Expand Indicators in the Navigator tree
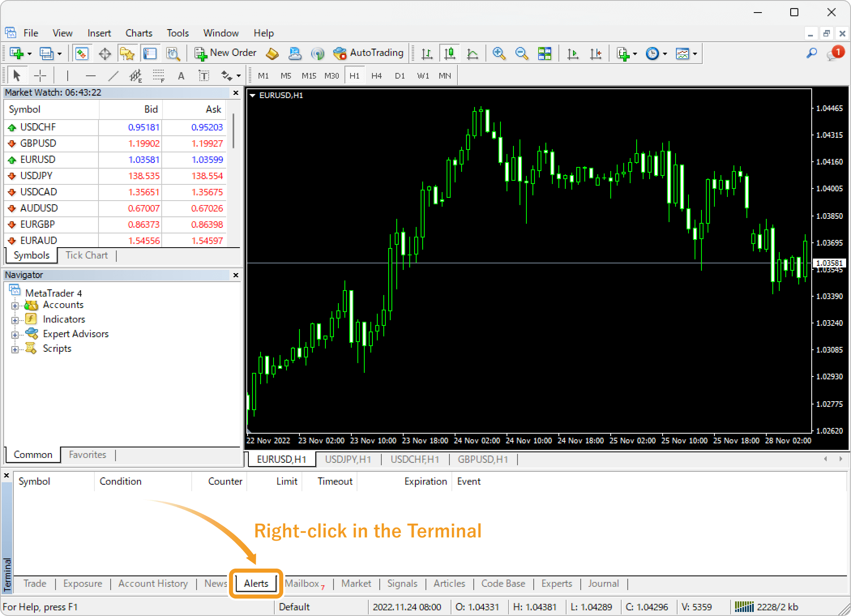851x616 pixels. [x=15, y=319]
